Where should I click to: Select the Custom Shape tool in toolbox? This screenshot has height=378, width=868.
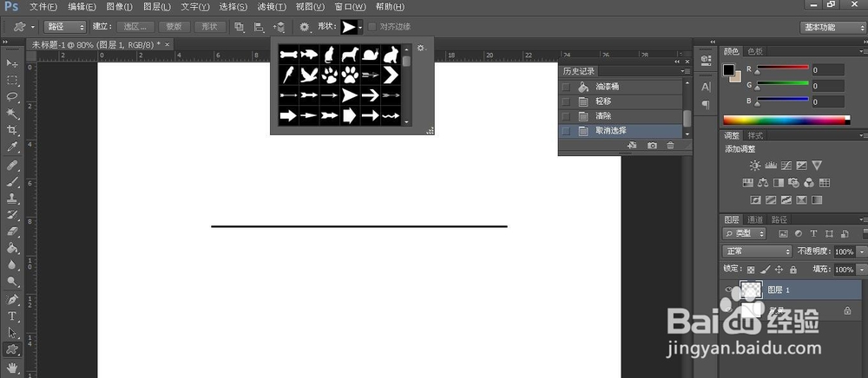[11, 349]
